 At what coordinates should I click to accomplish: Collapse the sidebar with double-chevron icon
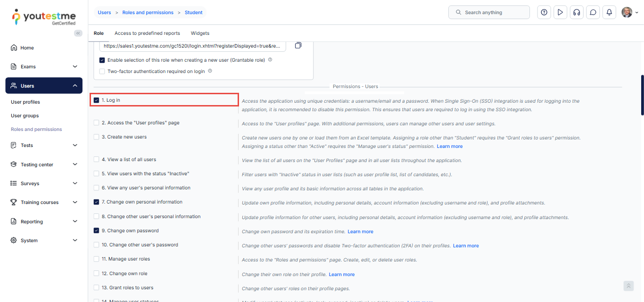tap(78, 33)
